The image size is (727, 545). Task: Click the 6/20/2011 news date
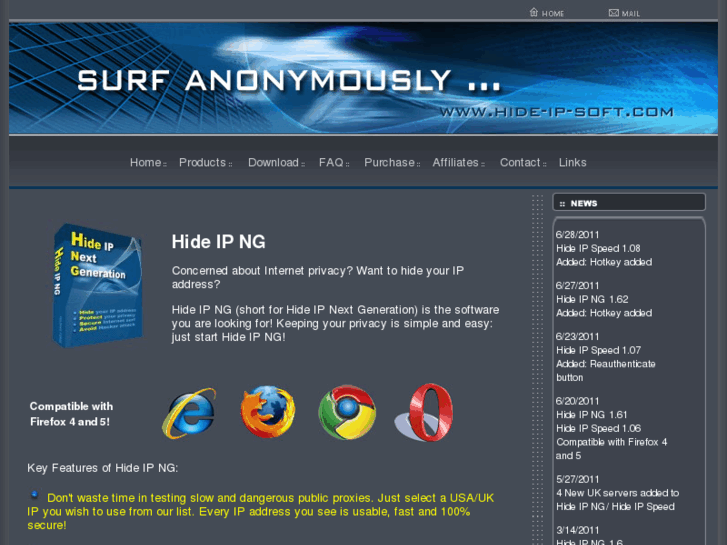point(577,401)
